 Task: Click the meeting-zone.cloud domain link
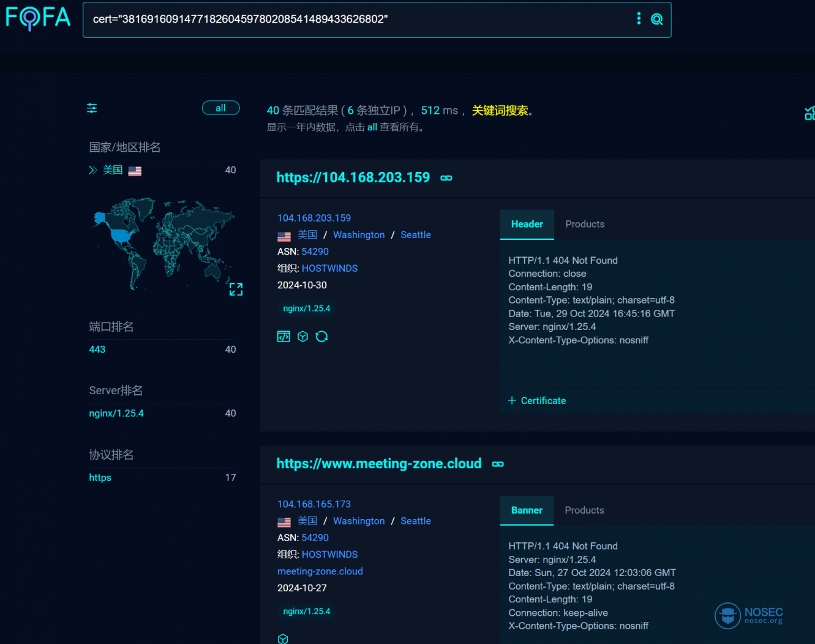click(320, 572)
